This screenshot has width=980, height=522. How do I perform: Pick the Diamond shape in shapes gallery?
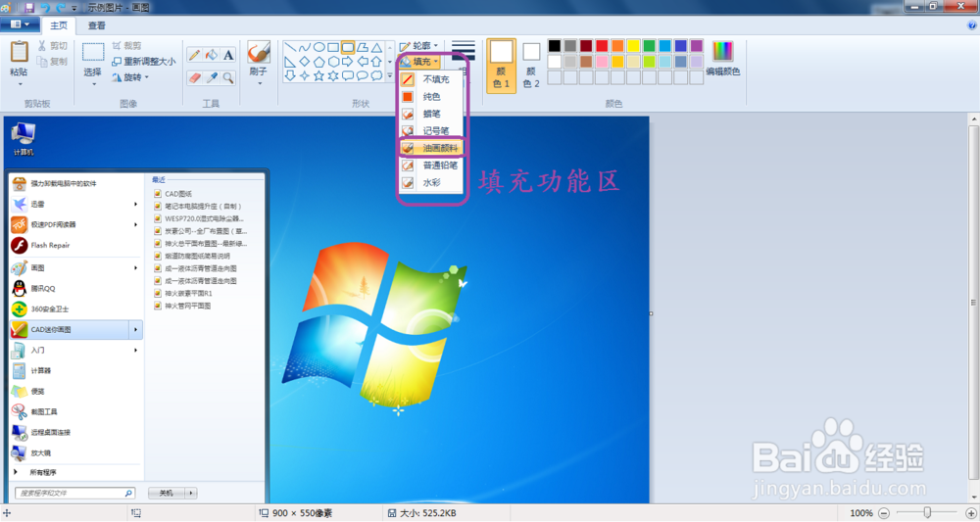click(305, 62)
